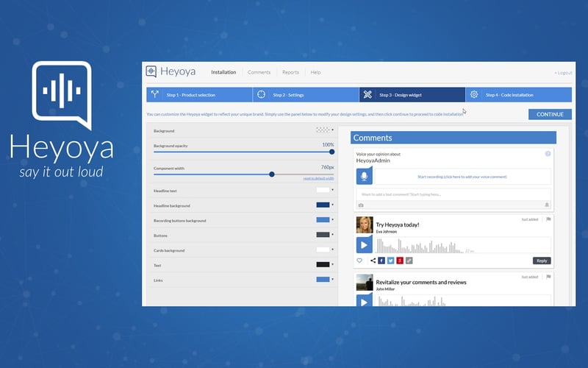
Task: Click John Miller's audio waveform
Action: (x=412, y=301)
